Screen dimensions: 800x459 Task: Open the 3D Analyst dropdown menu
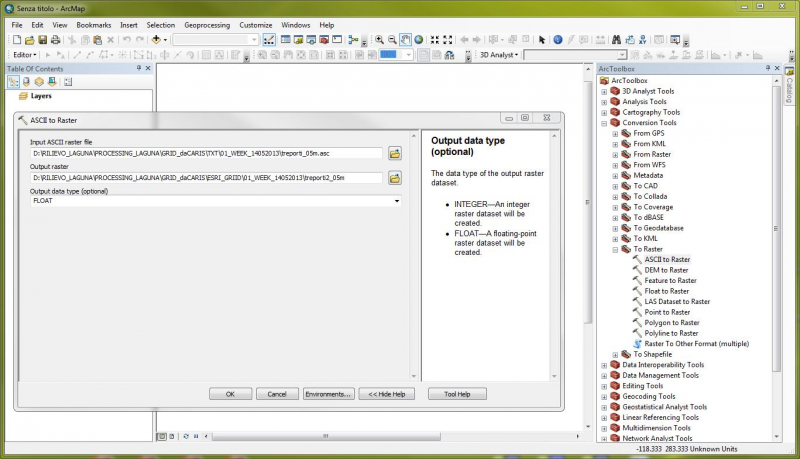click(x=498, y=55)
